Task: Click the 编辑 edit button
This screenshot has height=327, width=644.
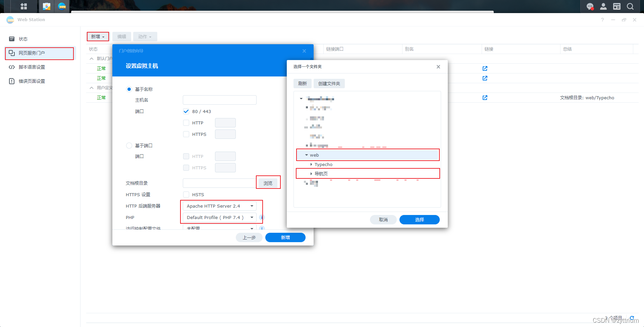Action: [x=122, y=37]
